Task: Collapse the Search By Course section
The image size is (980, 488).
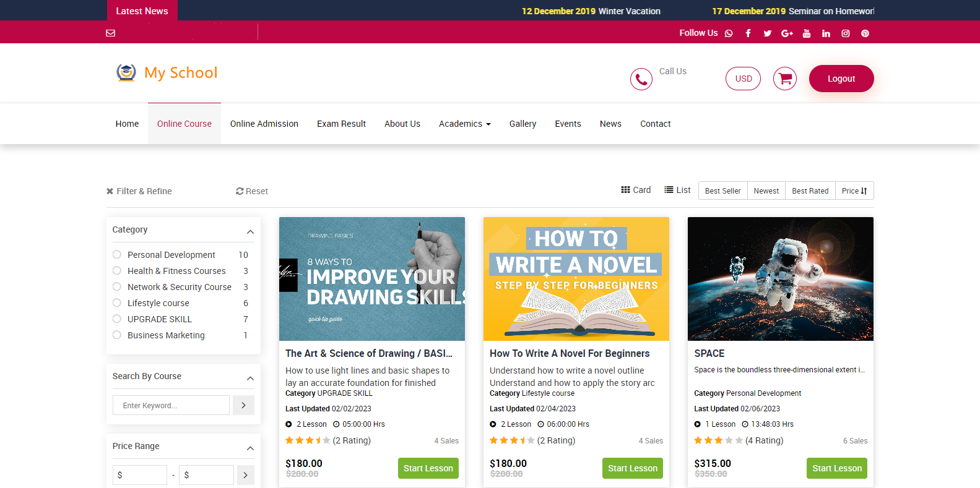Action: pyautogui.click(x=250, y=379)
